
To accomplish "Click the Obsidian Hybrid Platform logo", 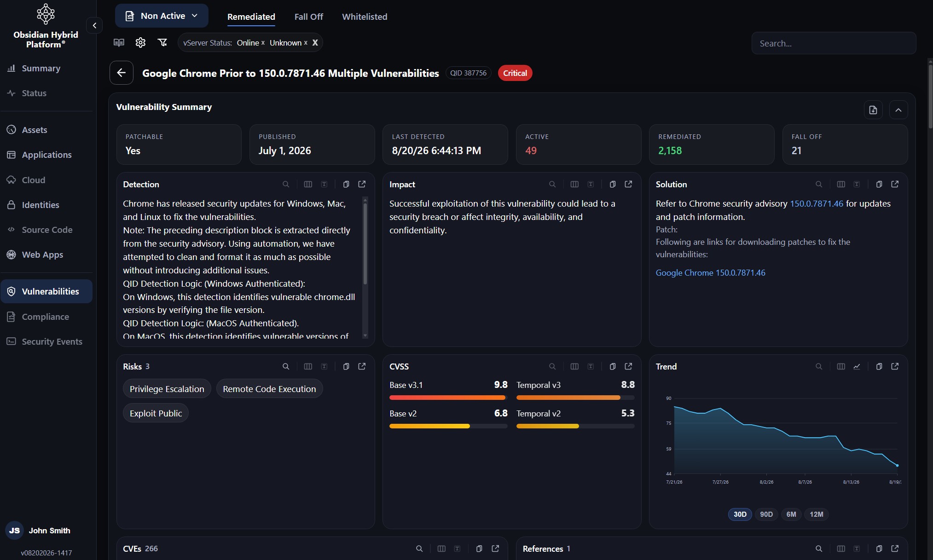I will (46, 14).
